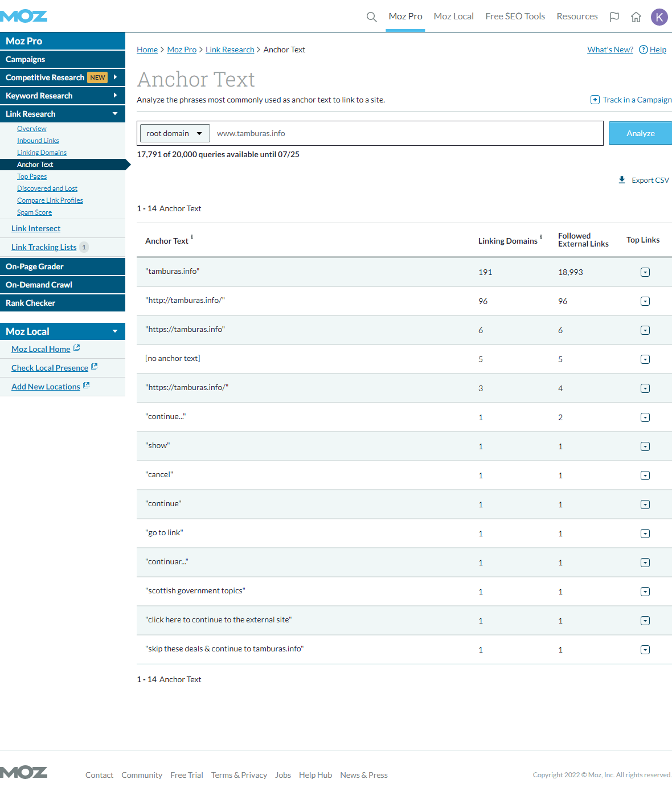Open Free SEO Tools in top navigation

coord(515,17)
